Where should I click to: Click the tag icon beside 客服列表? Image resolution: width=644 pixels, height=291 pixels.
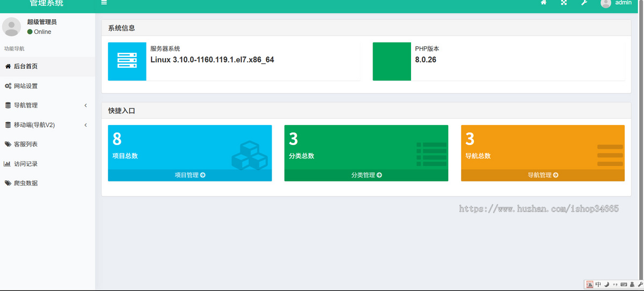pos(8,144)
